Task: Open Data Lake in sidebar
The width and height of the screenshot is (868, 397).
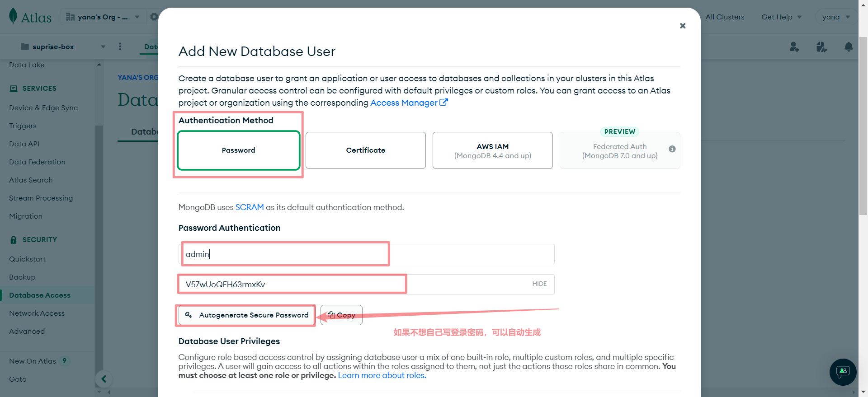Action: (27, 65)
